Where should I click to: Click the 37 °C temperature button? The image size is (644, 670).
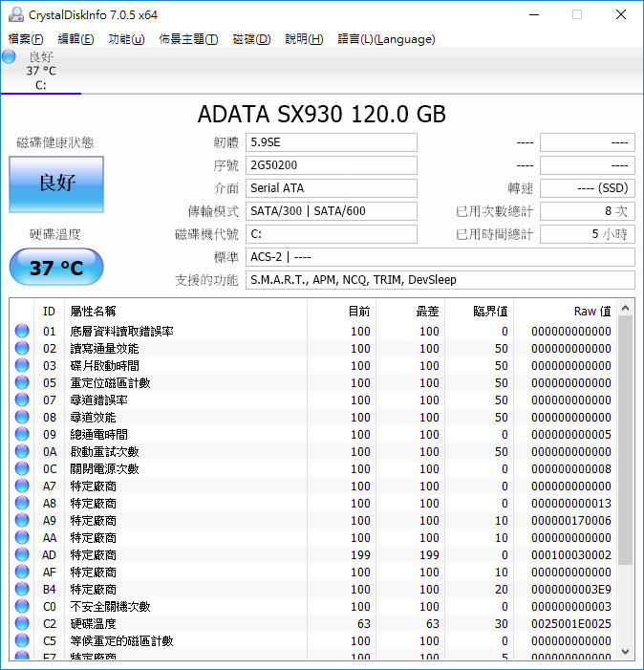[x=56, y=268]
